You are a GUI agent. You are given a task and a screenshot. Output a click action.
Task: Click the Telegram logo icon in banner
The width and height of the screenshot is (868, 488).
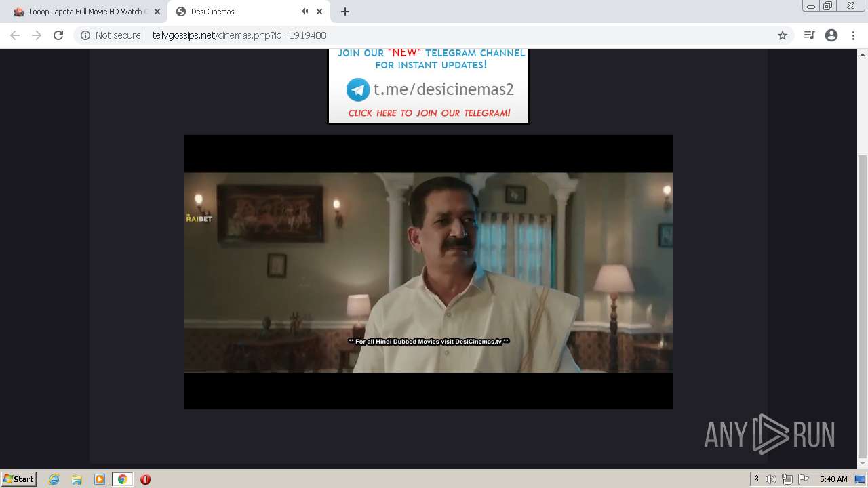[x=358, y=89]
